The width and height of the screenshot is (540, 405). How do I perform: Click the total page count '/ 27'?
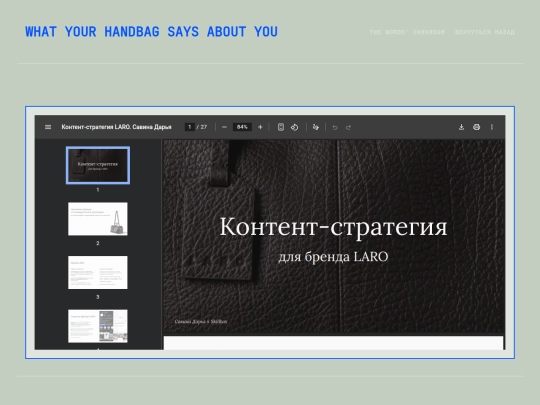[202, 127]
